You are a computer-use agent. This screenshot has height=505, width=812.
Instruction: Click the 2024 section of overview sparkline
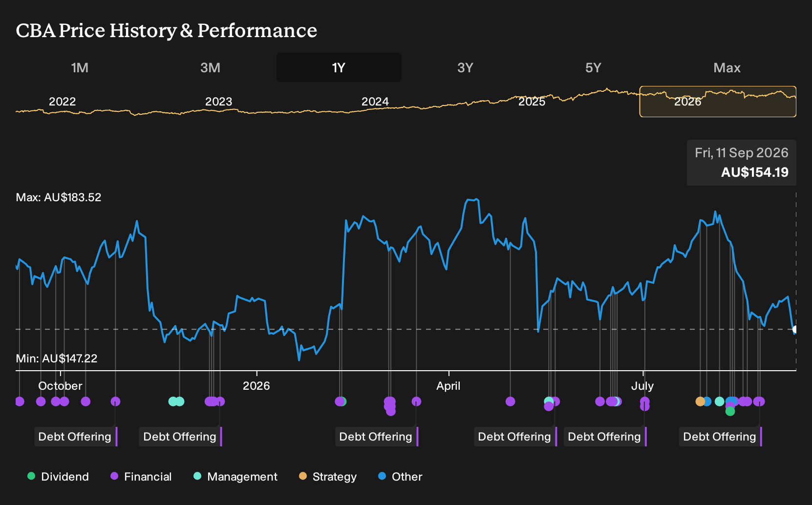(x=375, y=102)
